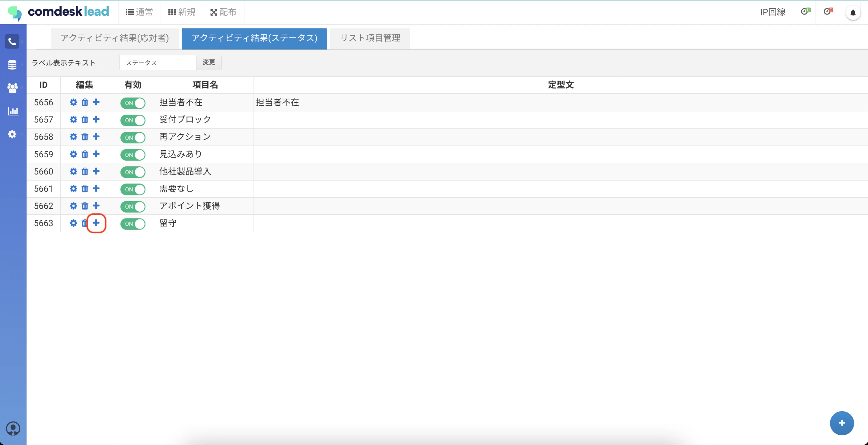868x445 pixels.
Task: Click the 担当者不在 template text cell
Action: pos(561,102)
